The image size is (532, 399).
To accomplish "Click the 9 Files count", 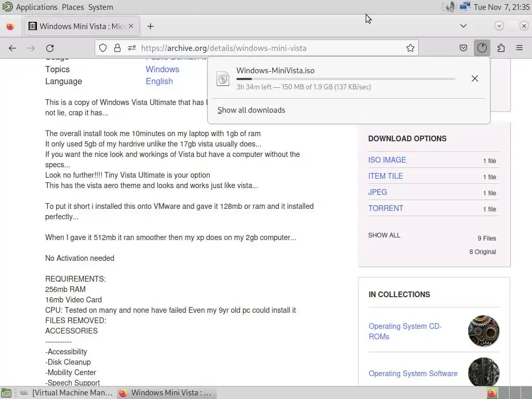I will [x=487, y=238].
